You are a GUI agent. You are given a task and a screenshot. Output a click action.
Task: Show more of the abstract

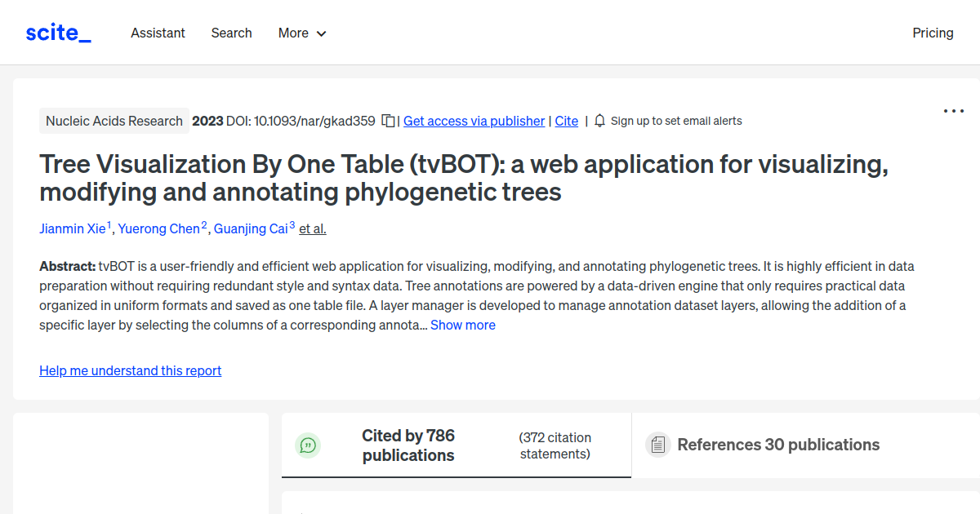[x=462, y=325]
